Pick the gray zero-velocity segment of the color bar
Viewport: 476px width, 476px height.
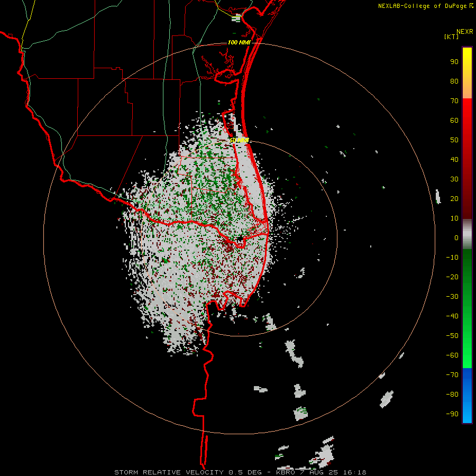[x=467, y=234]
